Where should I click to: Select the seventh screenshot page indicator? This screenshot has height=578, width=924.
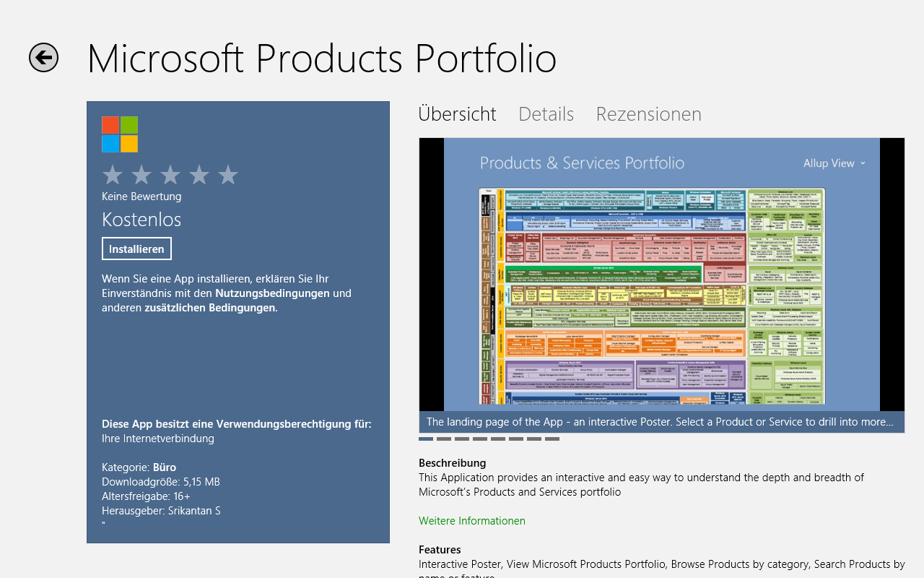click(x=534, y=439)
